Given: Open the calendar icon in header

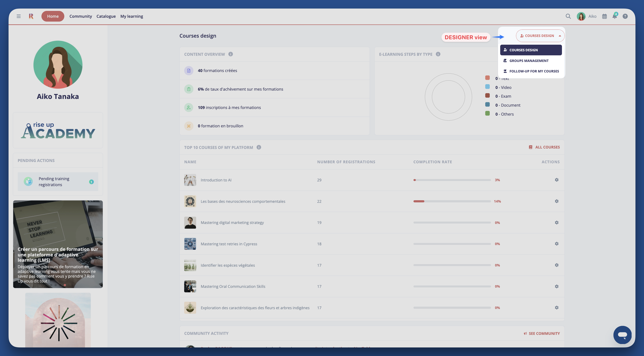Looking at the screenshot, I should 604,16.
